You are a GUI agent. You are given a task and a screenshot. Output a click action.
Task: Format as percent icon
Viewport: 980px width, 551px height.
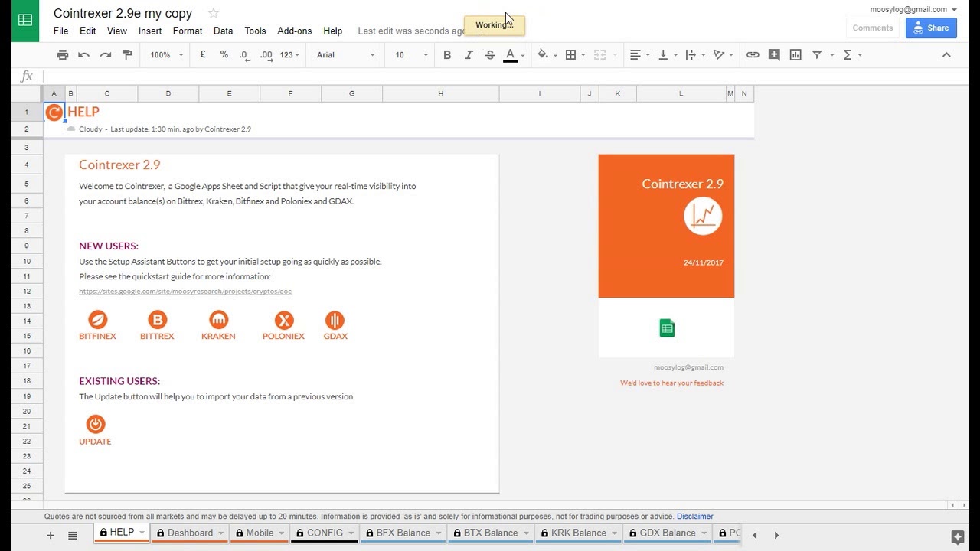click(224, 55)
